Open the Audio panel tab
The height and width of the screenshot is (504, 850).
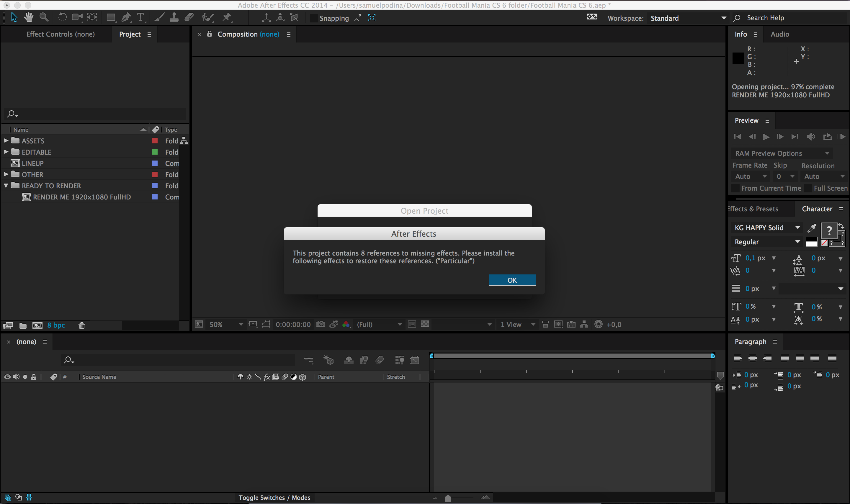click(780, 34)
